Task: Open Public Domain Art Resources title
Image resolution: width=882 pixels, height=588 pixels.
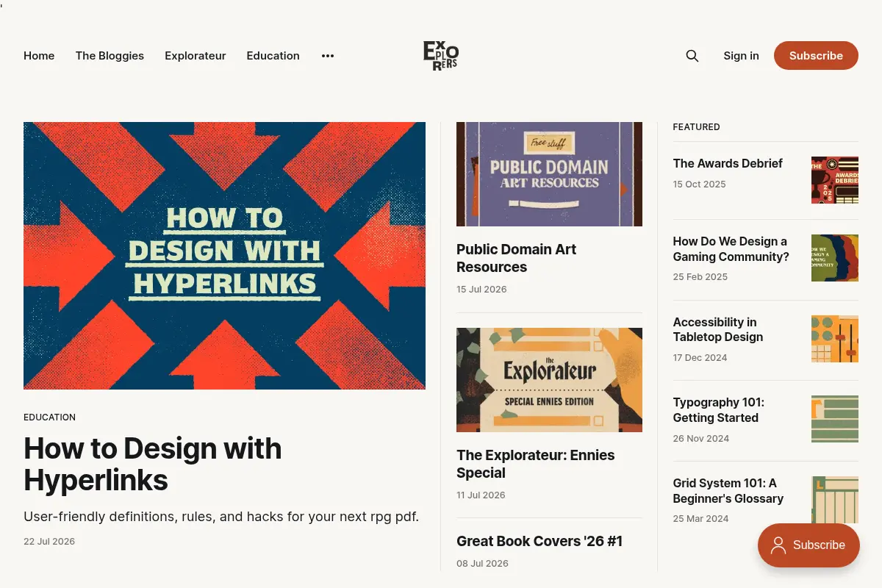Action: click(516, 258)
